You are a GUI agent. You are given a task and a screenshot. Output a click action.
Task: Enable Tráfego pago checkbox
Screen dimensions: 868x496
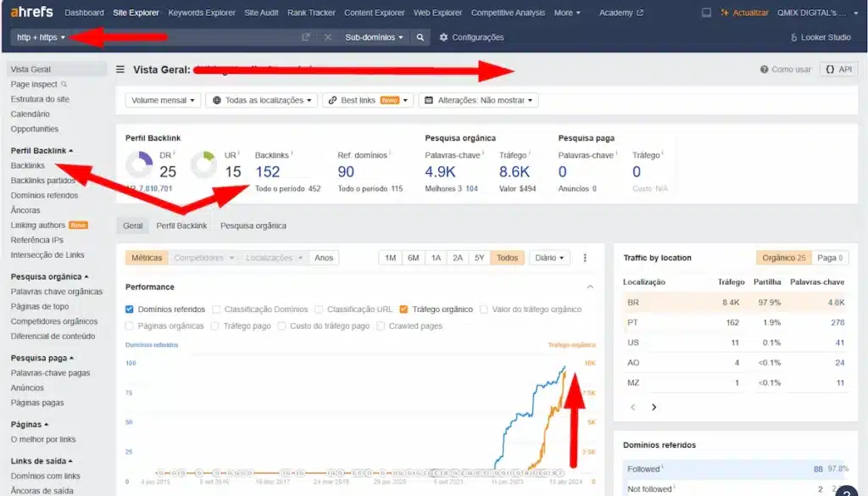pyautogui.click(x=214, y=326)
